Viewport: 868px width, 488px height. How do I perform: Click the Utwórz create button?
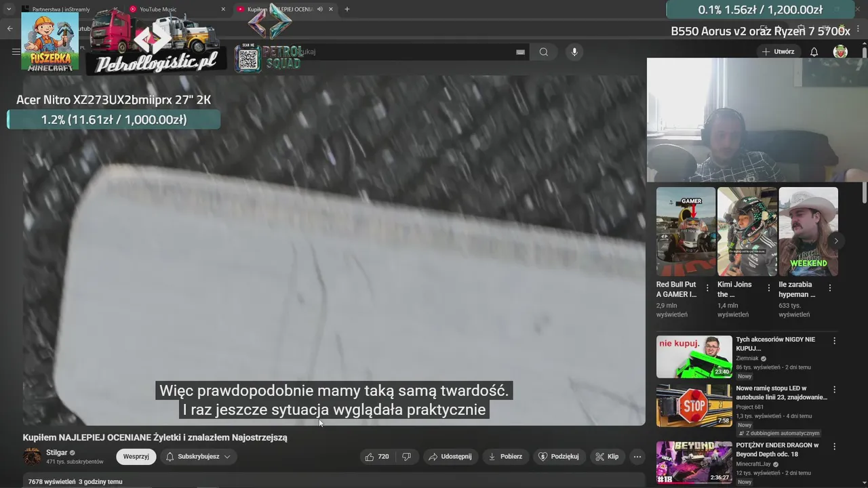(778, 52)
